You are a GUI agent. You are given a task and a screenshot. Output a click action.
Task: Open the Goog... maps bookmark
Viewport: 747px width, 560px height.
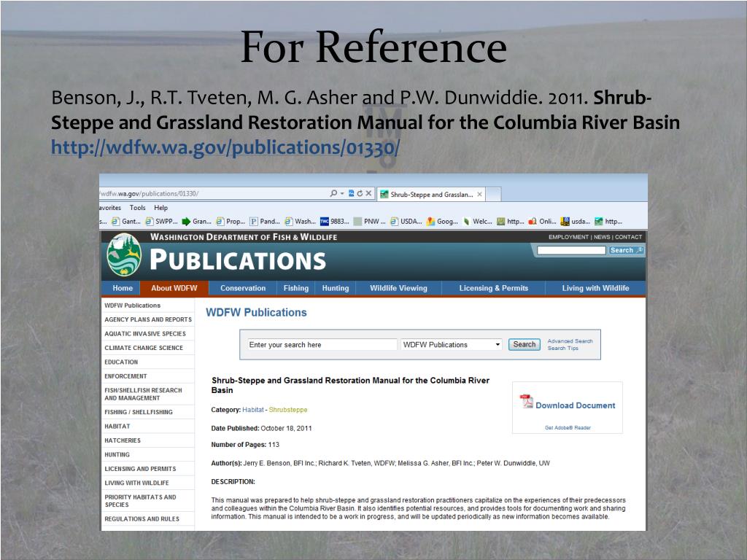pos(443,222)
